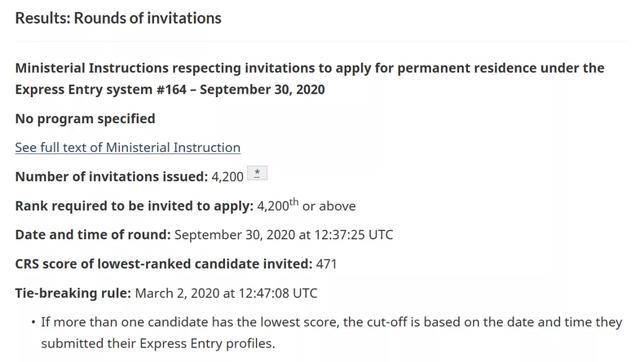
Task: Click the Results: Rounds of invitations heading
Action: pos(118,18)
